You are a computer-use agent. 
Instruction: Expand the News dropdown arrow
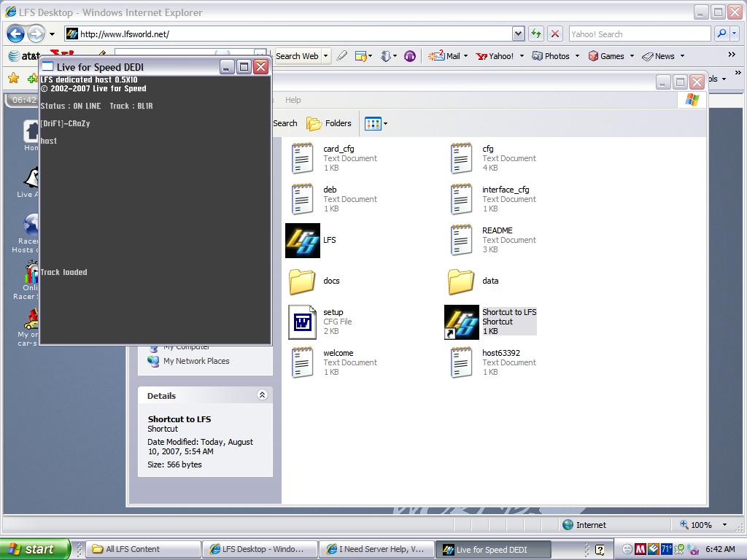682,56
